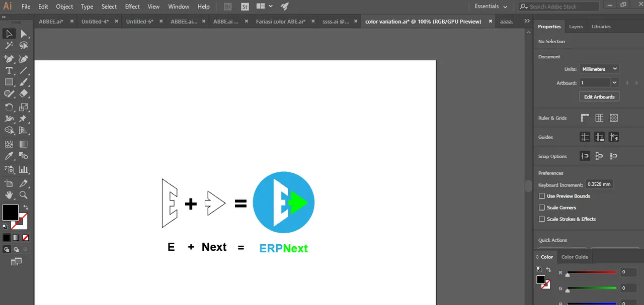Choose the Perspective Grid tool

coord(24,131)
